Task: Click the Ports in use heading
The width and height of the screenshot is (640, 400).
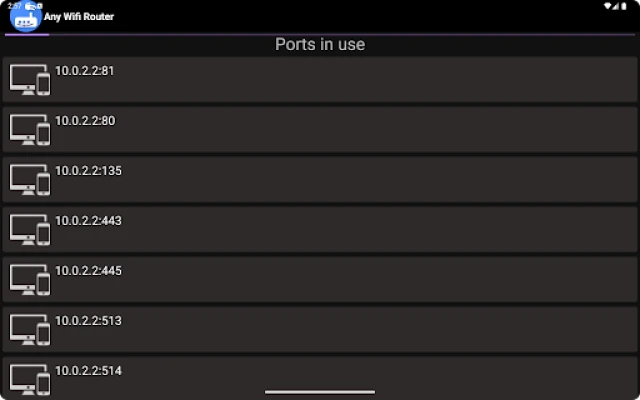Action: [x=320, y=45]
